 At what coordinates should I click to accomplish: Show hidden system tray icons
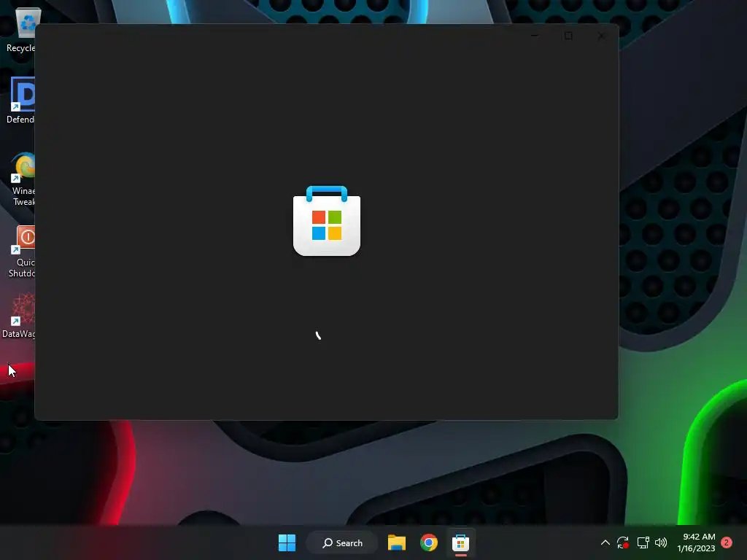click(x=605, y=542)
